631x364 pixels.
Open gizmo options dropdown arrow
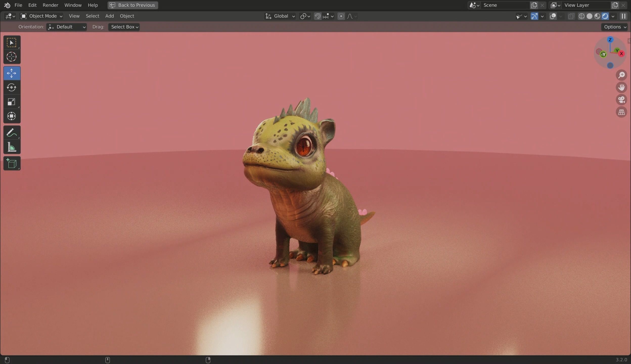point(542,16)
